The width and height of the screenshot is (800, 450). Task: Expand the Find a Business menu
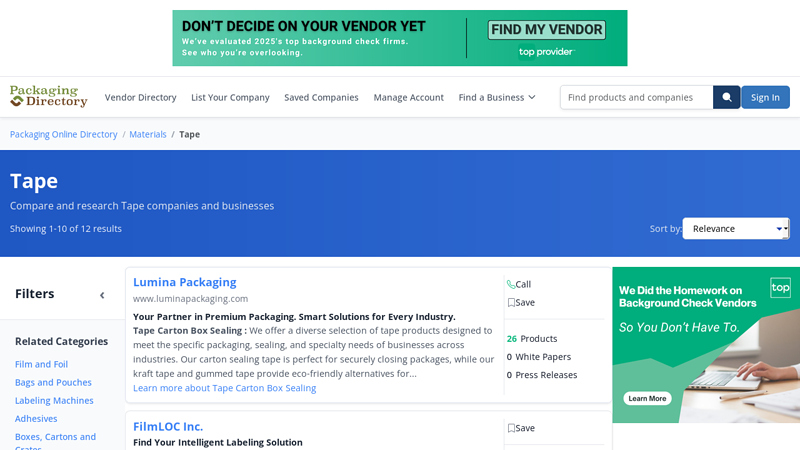click(x=497, y=97)
